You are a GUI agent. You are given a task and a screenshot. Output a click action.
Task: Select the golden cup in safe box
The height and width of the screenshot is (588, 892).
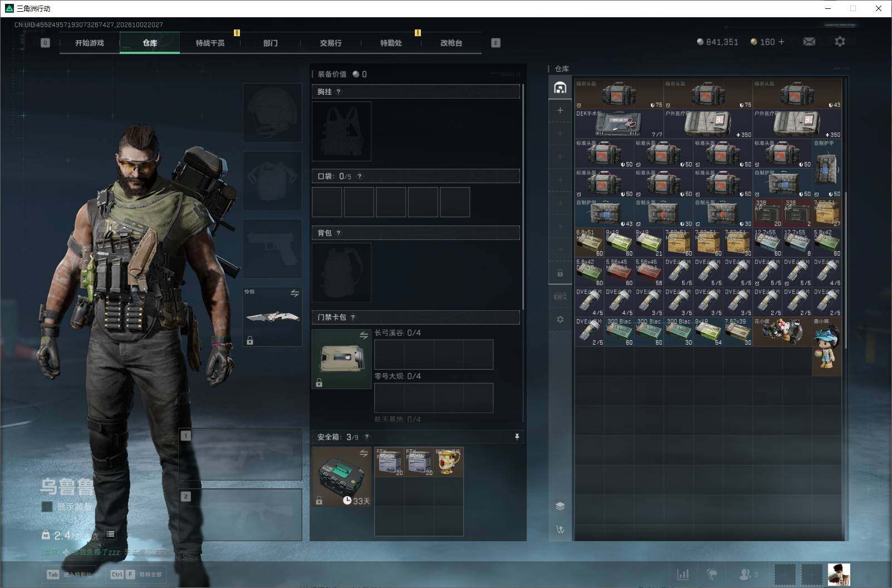449,462
